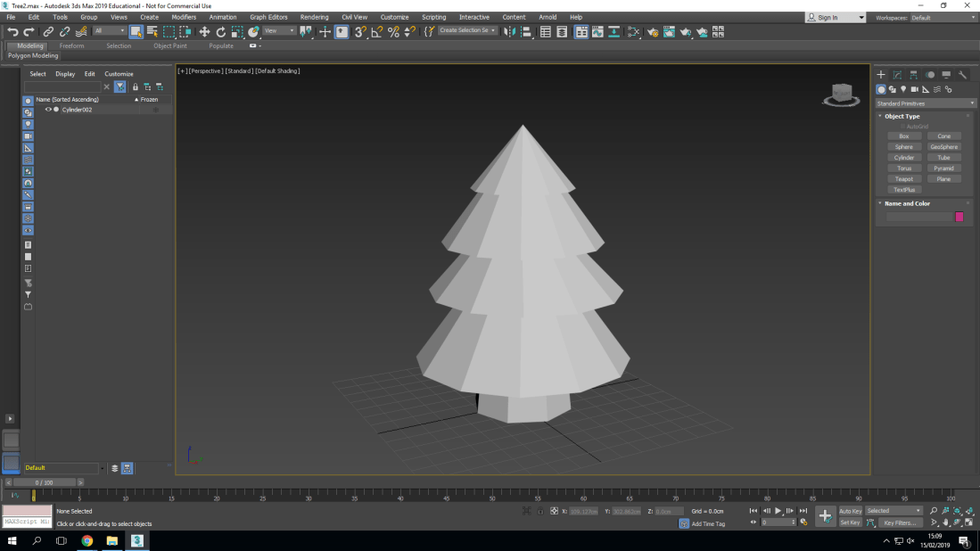This screenshot has height=551, width=980.
Task: Toggle visibility eye of Cylinder002
Action: tap(48, 110)
